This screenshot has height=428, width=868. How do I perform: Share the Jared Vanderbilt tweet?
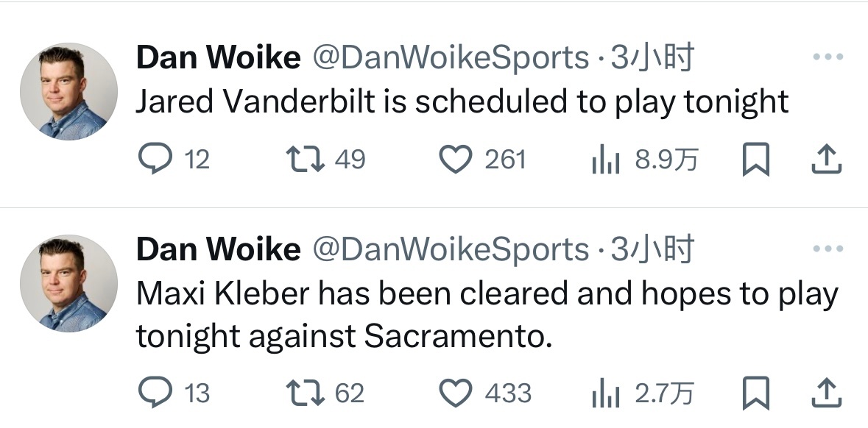coord(825,160)
